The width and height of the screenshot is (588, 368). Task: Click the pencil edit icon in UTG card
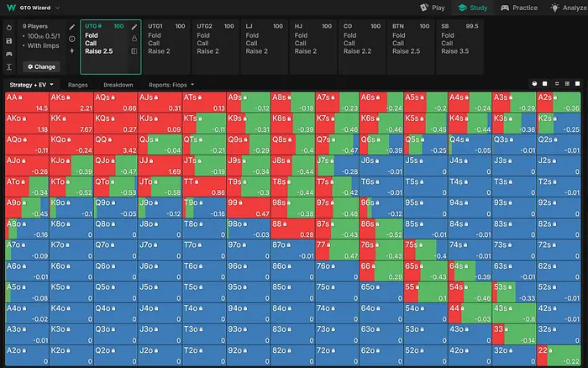(134, 27)
